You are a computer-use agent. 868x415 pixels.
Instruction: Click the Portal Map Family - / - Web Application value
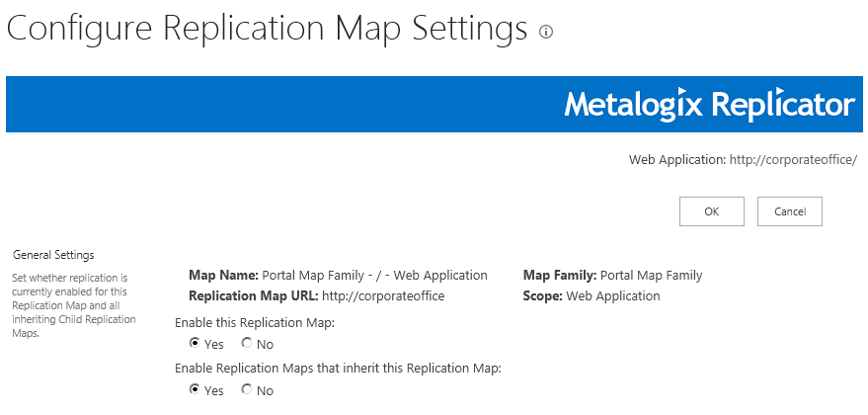(374, 276)
